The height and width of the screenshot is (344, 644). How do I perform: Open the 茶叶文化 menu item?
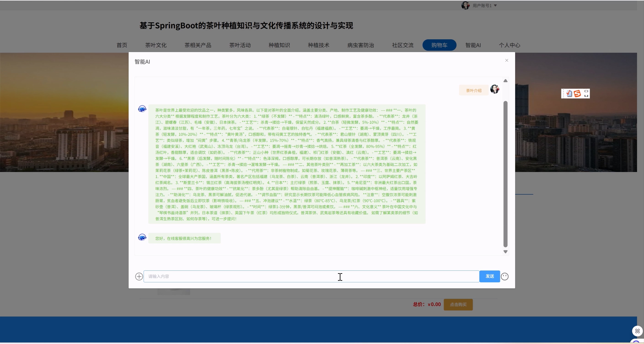click(156, 45)
